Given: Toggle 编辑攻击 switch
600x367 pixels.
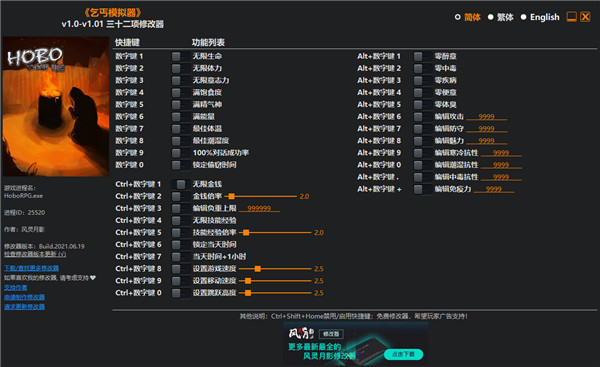Looking at the screenshot, I should pos(422,117).
